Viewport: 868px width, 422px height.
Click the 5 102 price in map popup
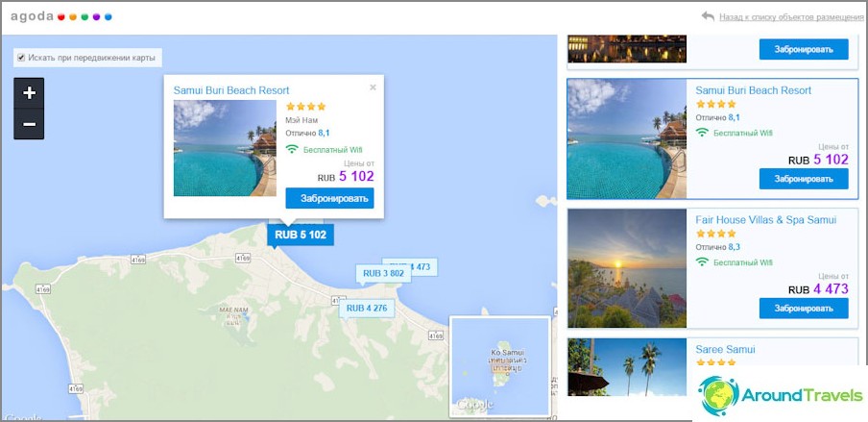tap(356, 176)
